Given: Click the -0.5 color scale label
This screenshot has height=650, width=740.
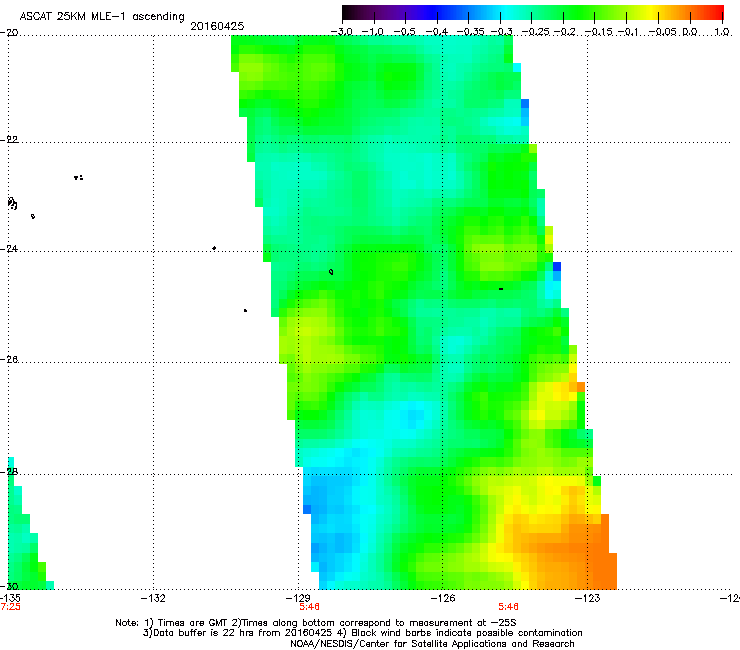Looking at the screenshot, I should point(404,32).
